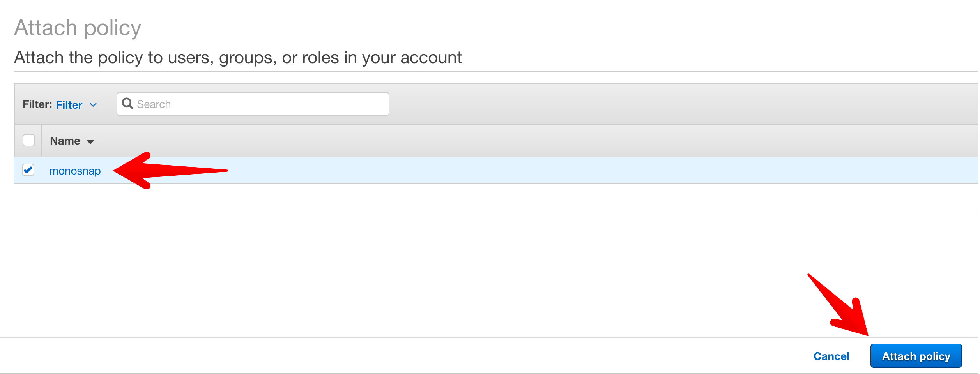Click the Filter dropdown chevron arrow
Screen dimensions: 980x374
(x=93, y=105)
